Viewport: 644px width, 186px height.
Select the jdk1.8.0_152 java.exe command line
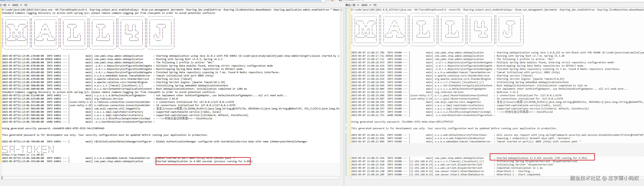click(x=497, y=10)
